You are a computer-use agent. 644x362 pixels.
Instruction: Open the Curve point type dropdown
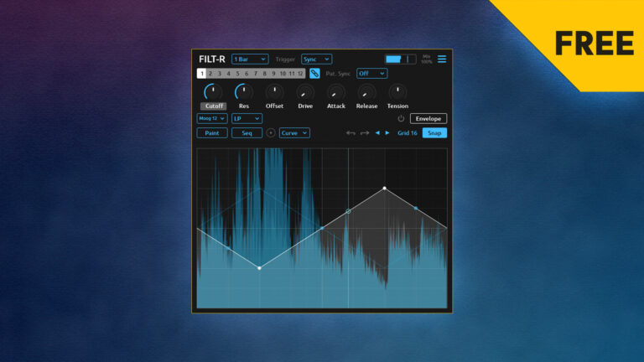click(x=294, y=133)
